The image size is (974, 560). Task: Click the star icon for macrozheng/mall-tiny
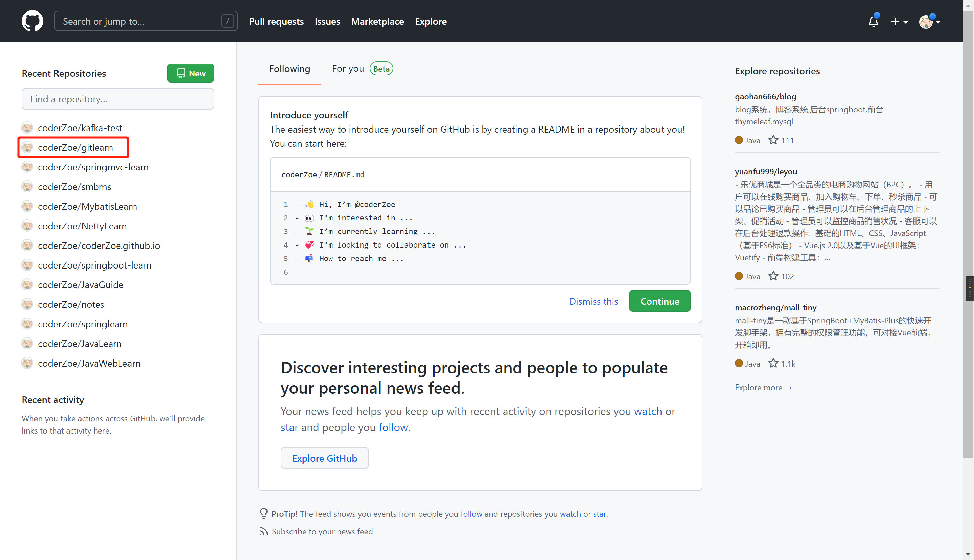[773, 363]
